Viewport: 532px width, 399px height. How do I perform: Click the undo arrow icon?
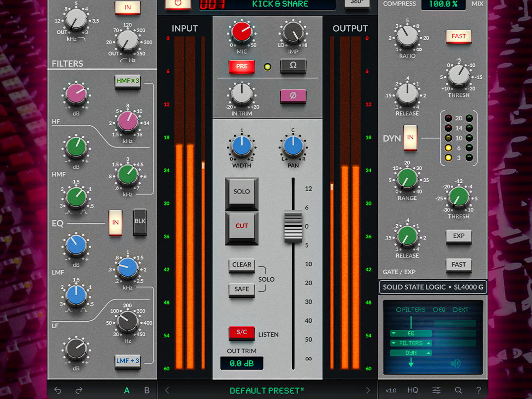(x=57, y=390)
